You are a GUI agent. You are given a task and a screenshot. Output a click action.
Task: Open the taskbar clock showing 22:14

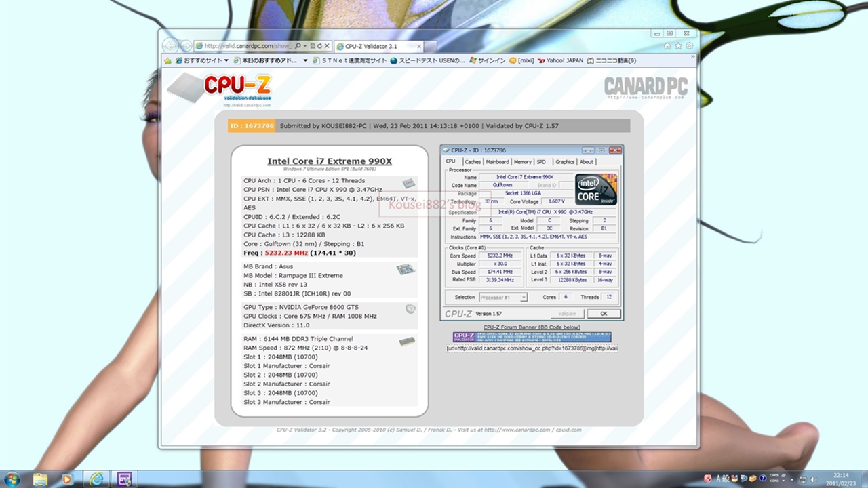[842, 479]
